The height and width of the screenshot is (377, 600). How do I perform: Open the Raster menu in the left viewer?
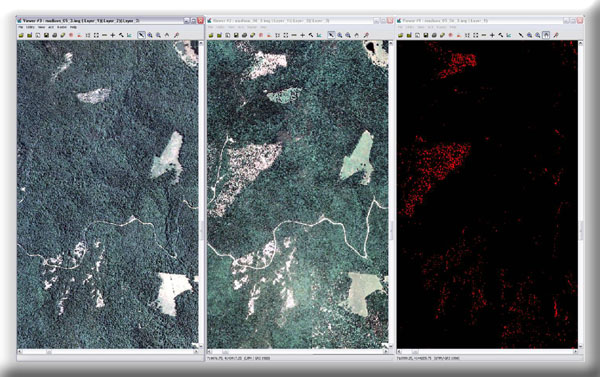pyautogui.click(x=62, y=27)
